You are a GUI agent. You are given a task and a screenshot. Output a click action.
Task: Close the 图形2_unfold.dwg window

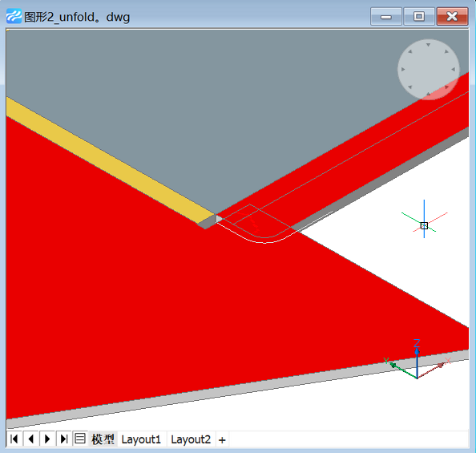click(x=452, y=16)
